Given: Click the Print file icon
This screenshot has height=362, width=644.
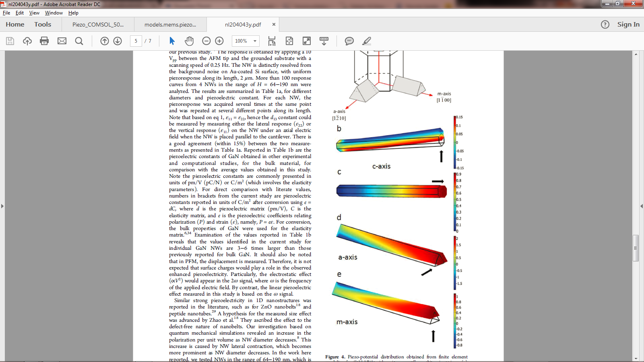Looking at the screenshot, I should pyautogui.click(x=44, y=41).
